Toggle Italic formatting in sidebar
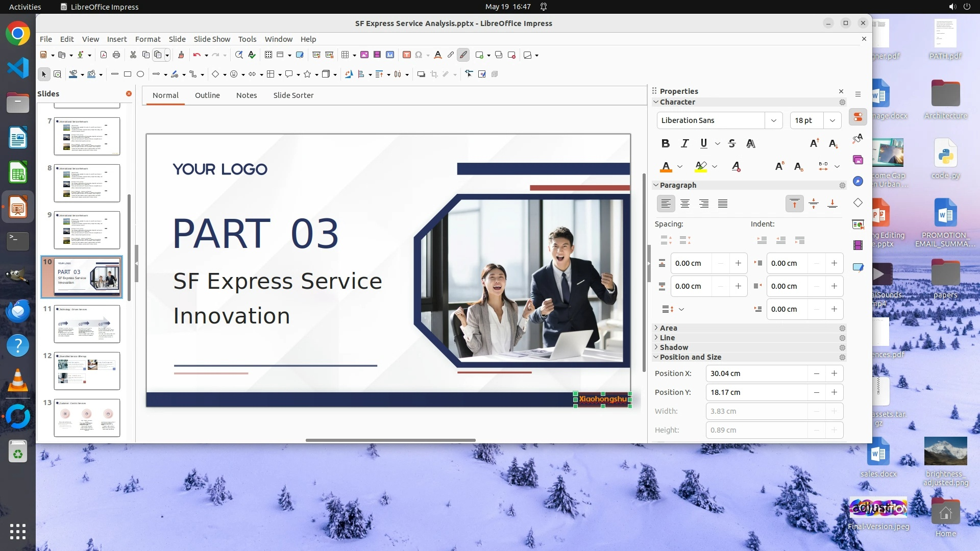 684,144
